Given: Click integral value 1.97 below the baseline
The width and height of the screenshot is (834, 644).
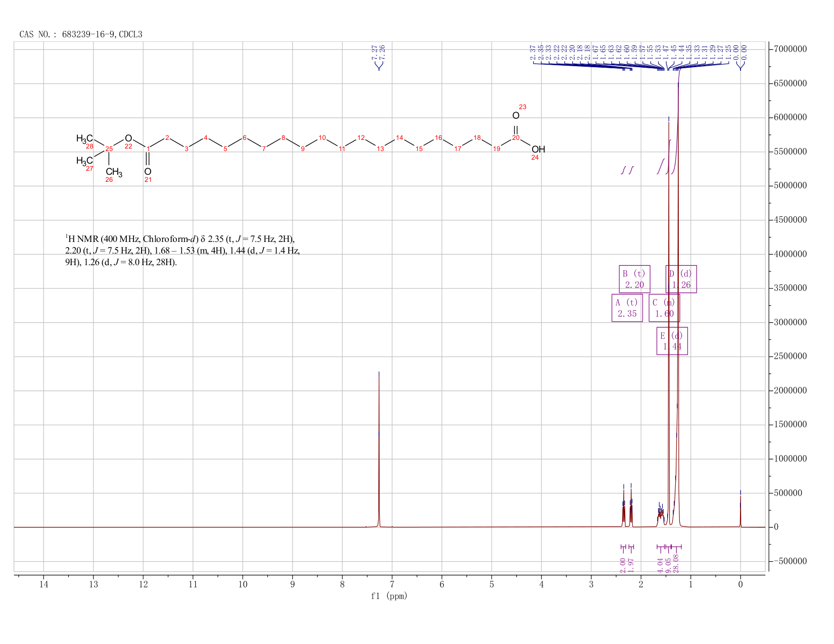Looking at the screenshot, I should [x=631, y=565].
